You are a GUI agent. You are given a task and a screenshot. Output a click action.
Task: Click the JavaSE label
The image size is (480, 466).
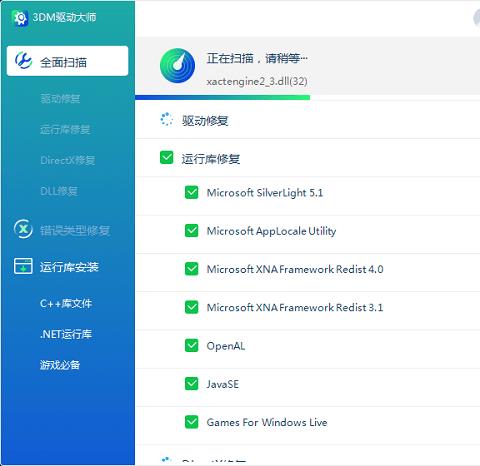[222, 384]
